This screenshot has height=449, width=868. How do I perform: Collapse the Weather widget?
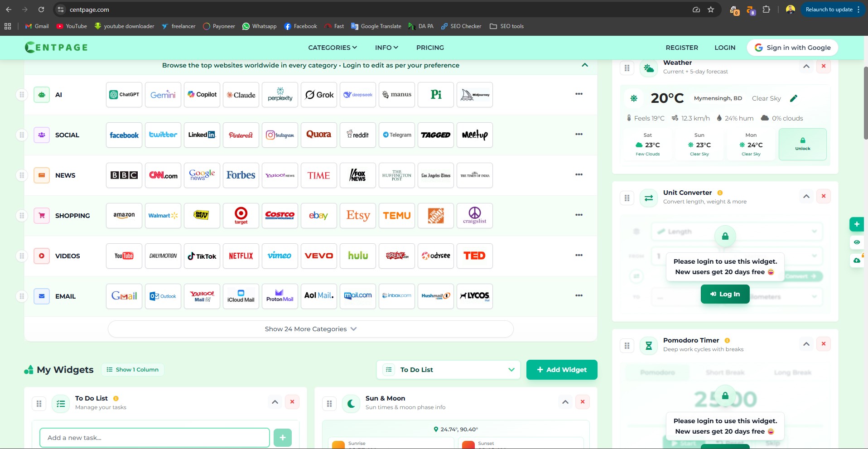coord(806,67)
